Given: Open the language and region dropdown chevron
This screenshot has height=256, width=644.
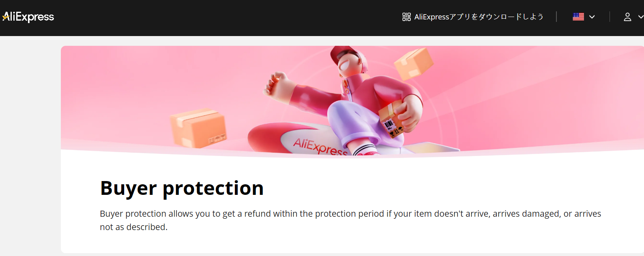Looking at the screenshot, I should [x=592, y=17].
